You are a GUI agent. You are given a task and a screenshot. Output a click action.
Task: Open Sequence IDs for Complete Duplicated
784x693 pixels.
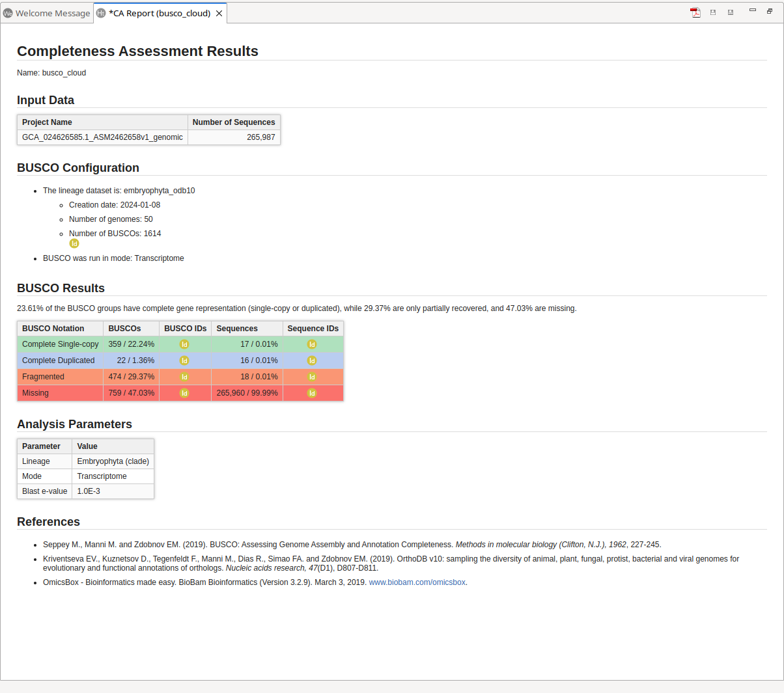tap(312, 360)
